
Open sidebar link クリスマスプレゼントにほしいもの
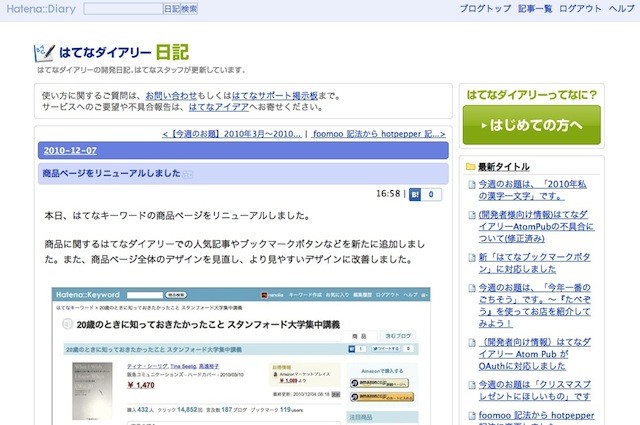pyautogui.click(x=535, y=390)
